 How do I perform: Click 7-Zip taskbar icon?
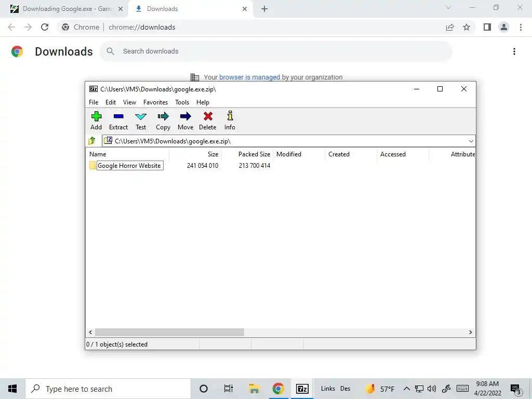pos(302,389)
